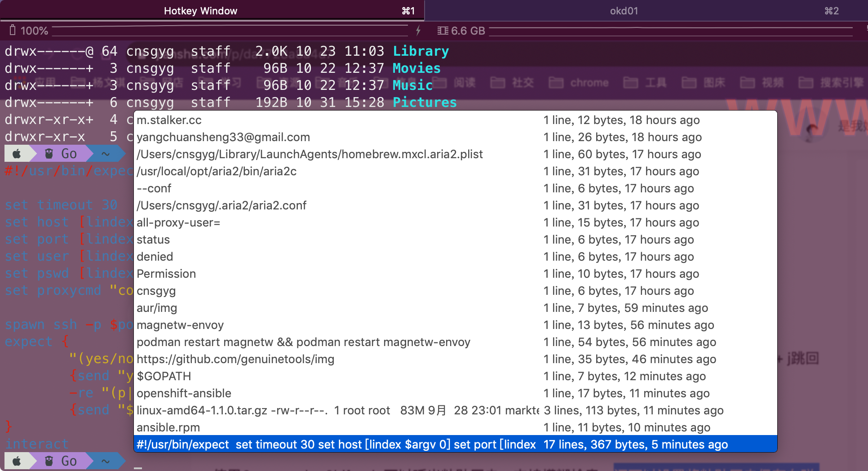Select clipboard entry yangchuansheng33@gmail.com
This screenshot has height=471, width=868.
tap(456, 137)
